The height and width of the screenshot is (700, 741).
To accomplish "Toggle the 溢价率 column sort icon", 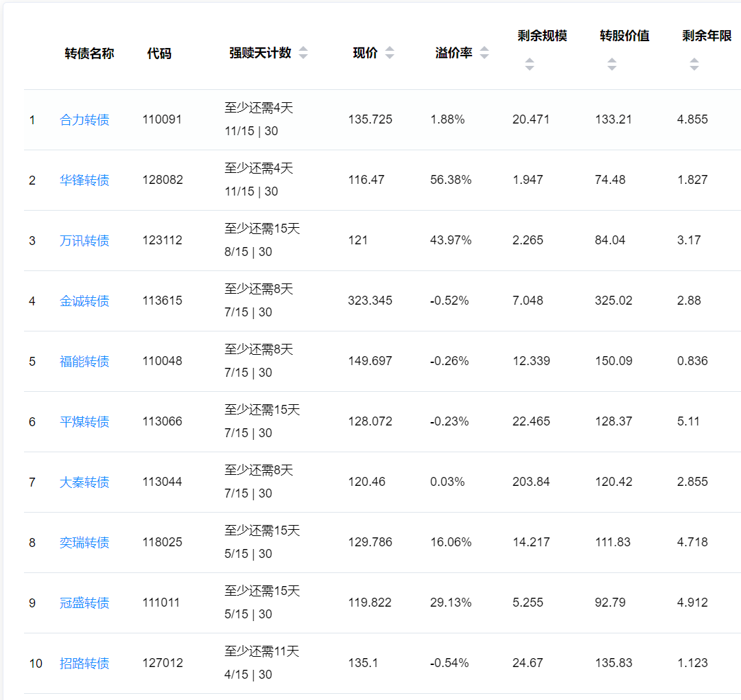I will click(484, 53).
